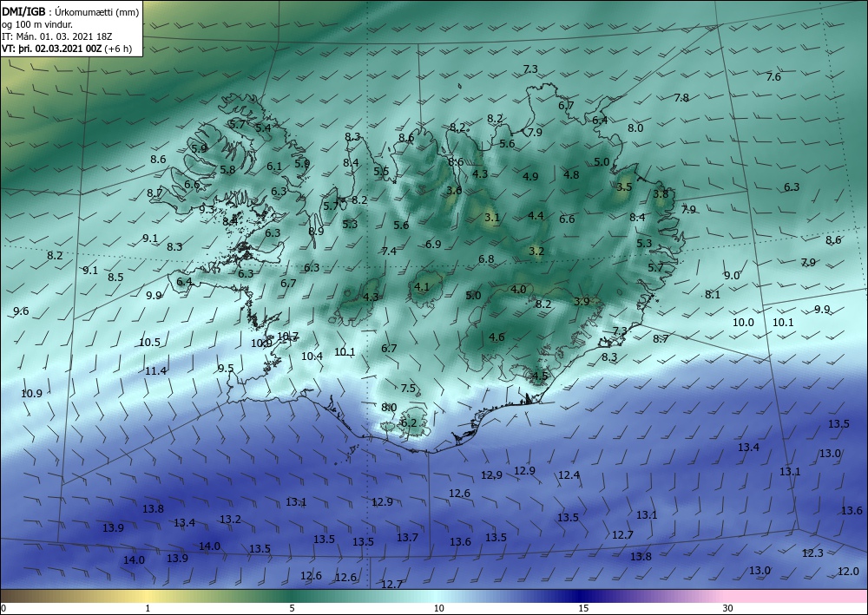Viewport: 868px width, 615px height.
Task: Pick the brown start of the color bar
Action: click(x=16, y=596)
